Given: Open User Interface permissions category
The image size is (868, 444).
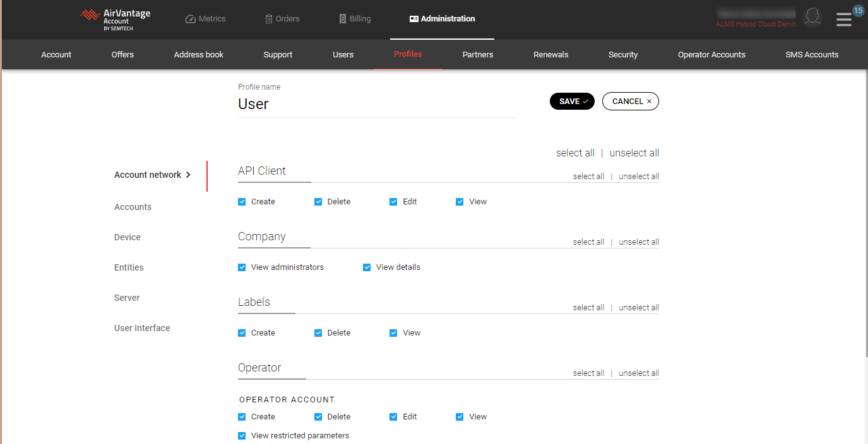Looking at the screenshot, I should pos(142,328).
